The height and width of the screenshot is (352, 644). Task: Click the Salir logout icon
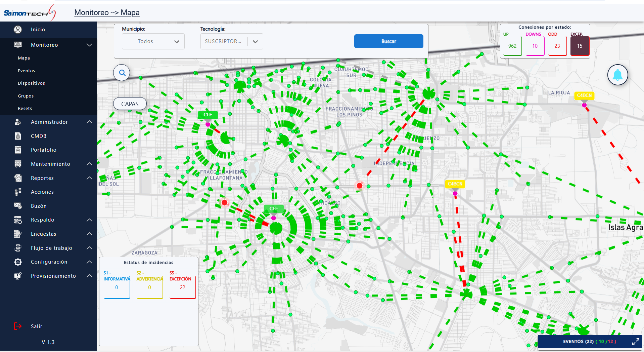tap(18, 326)
